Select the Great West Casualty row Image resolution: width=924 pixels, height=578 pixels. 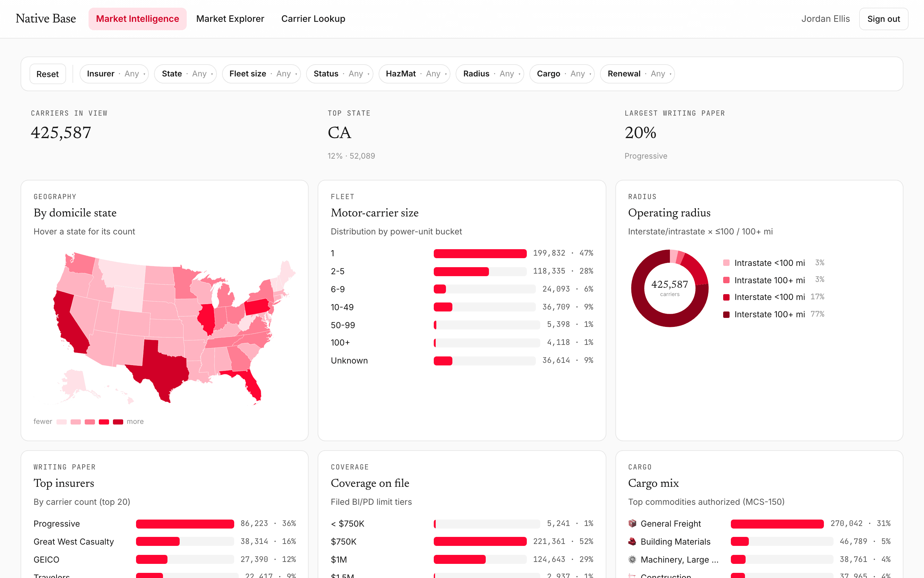coord(165,541)
